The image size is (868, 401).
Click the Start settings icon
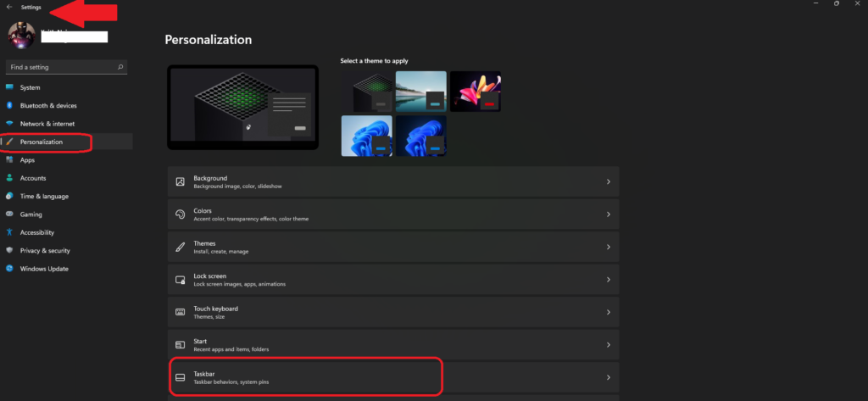[x=180, y=345]
